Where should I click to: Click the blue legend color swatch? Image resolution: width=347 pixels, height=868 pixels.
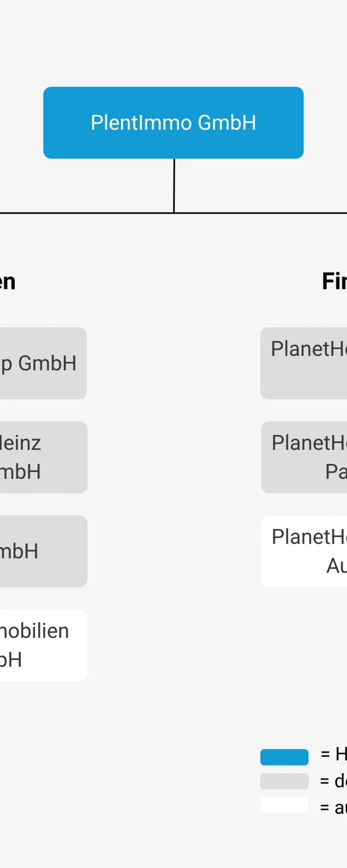pyautogui.click(x=284, y=757)
